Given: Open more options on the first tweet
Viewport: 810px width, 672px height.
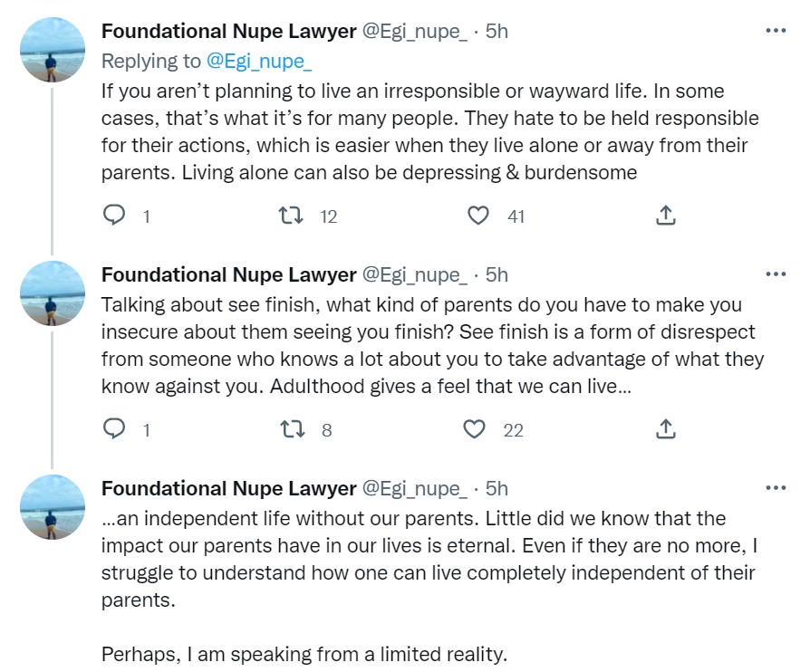Looking at the screenshot, I should coord(776,31).
